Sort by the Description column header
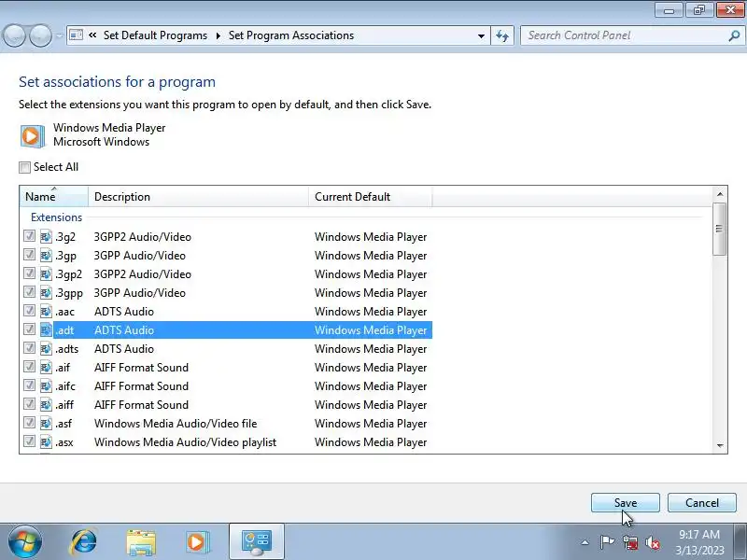 pos(199,196)
